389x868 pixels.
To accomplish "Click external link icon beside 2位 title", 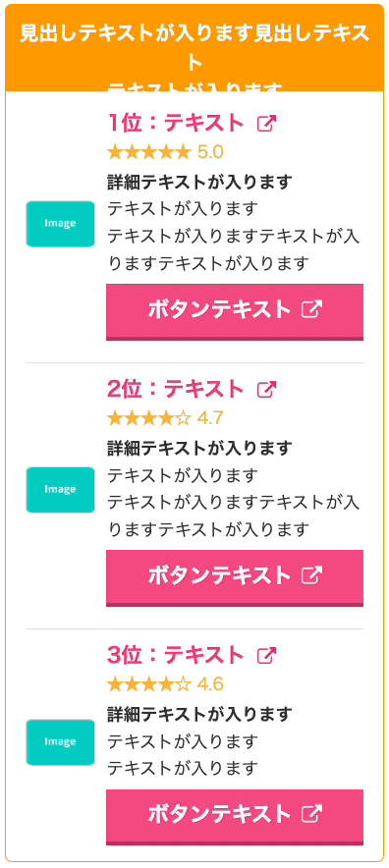I will 266,390.
